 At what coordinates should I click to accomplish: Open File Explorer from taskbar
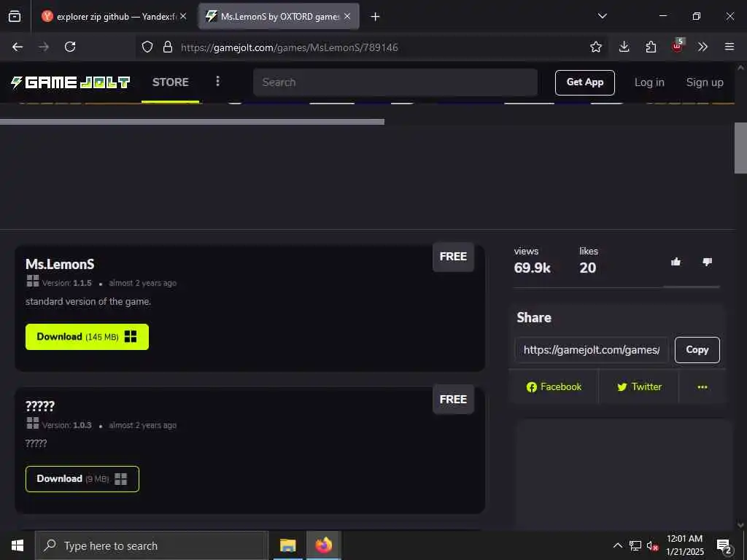click(x=287, y=545)
